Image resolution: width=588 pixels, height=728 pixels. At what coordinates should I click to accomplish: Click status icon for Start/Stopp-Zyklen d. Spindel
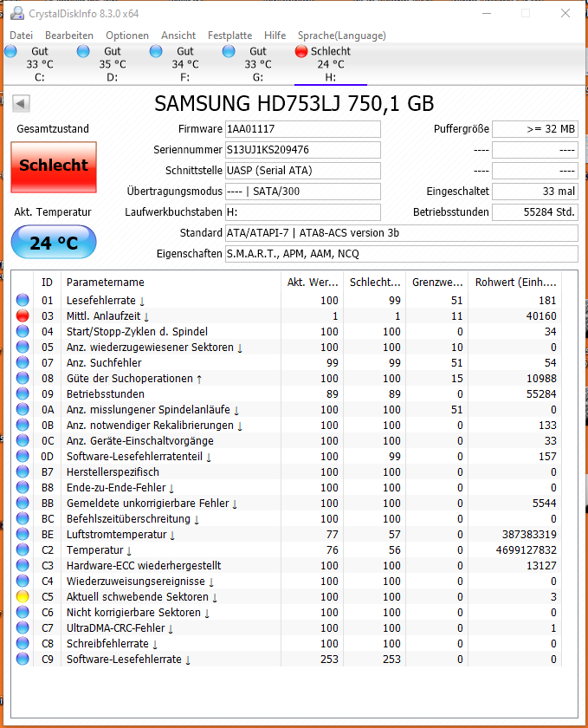click(23, 331)
